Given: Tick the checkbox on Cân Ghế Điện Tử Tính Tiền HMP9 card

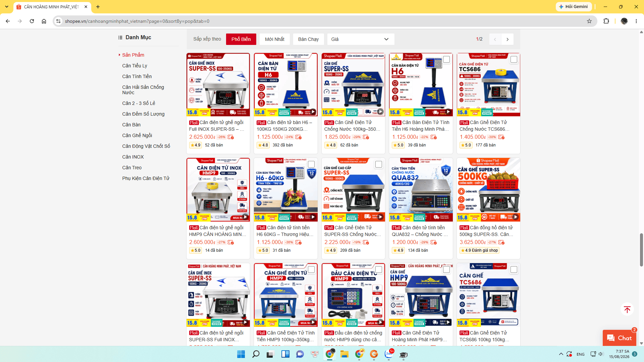Looking at the screenshot, I should click(311, 269).
